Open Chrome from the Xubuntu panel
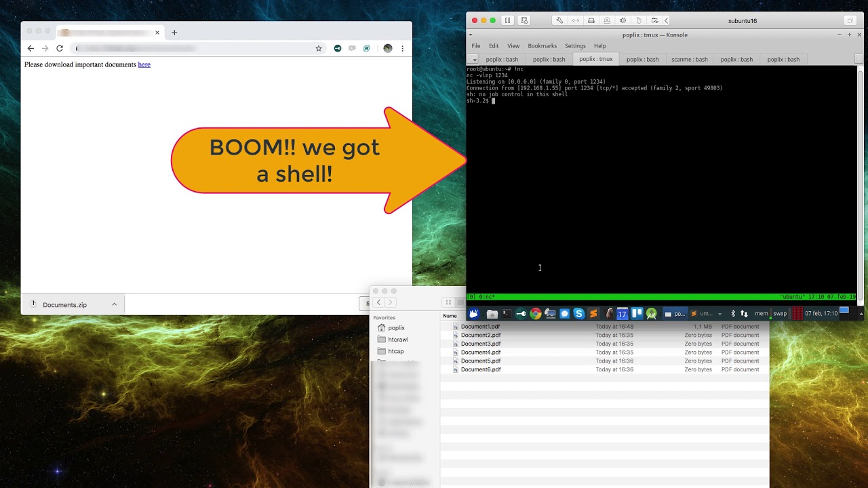Screen dimensions: 868x488 pos(536,314)
